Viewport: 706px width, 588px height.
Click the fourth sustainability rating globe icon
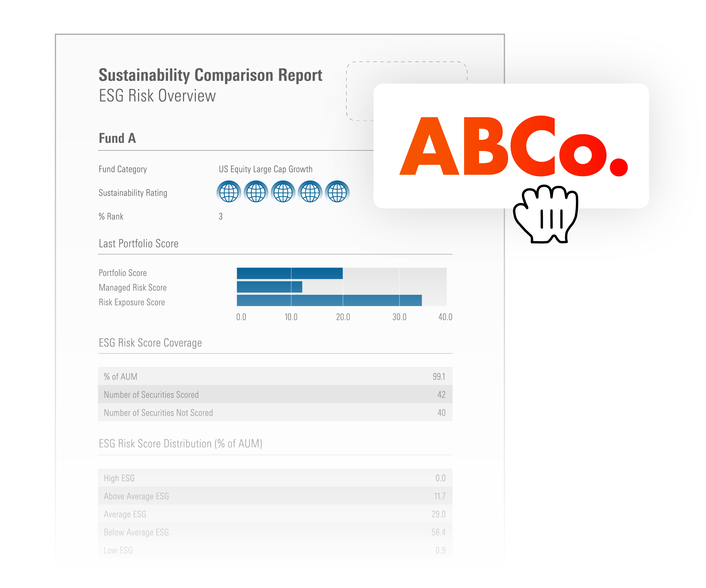(x=310, y=192)
